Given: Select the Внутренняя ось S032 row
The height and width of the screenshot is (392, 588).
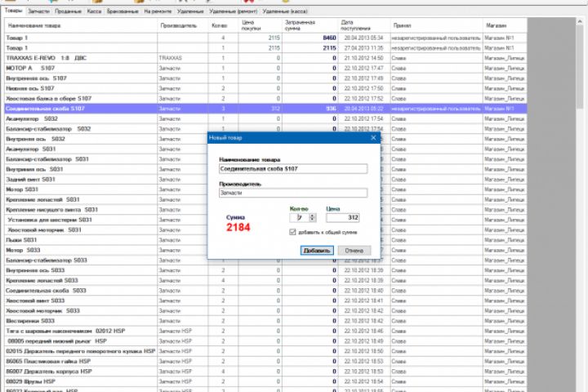Looking at the screenshot, I should 106,139.
